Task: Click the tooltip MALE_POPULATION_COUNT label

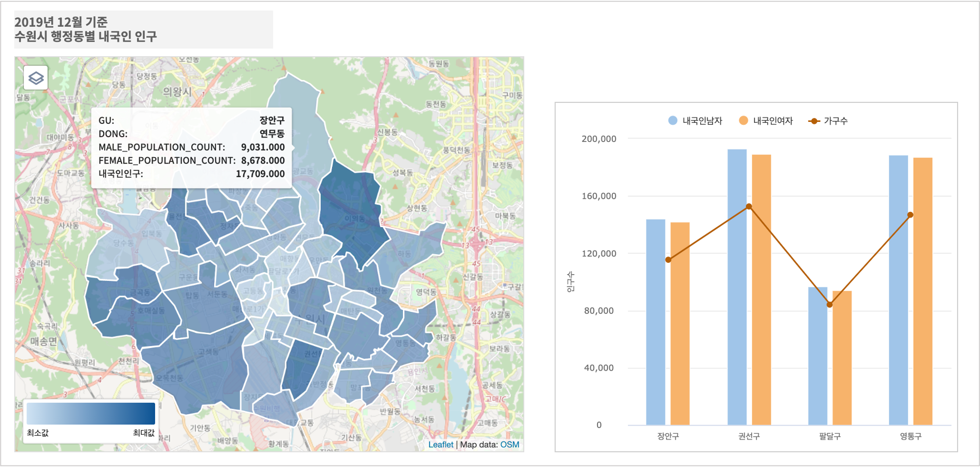Action: (x=162, y=147)
